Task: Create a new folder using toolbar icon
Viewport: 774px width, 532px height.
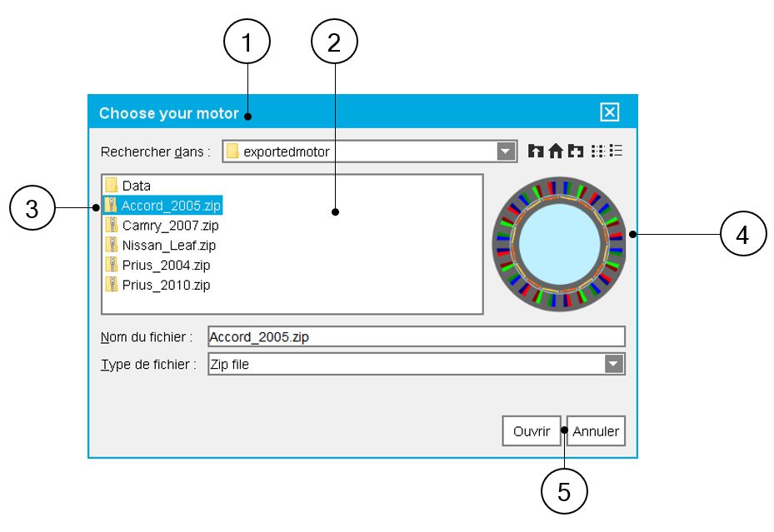Action: (x=576, y=152)
